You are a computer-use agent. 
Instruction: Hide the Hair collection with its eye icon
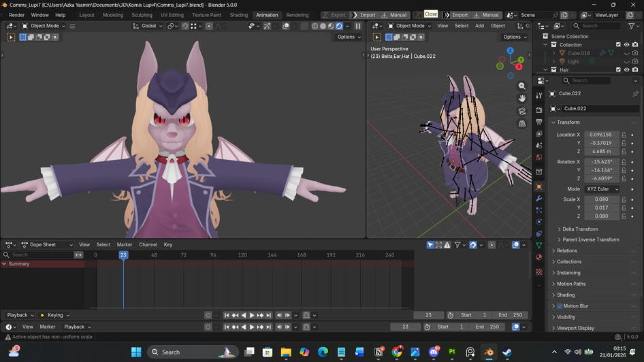pos(626,70)
